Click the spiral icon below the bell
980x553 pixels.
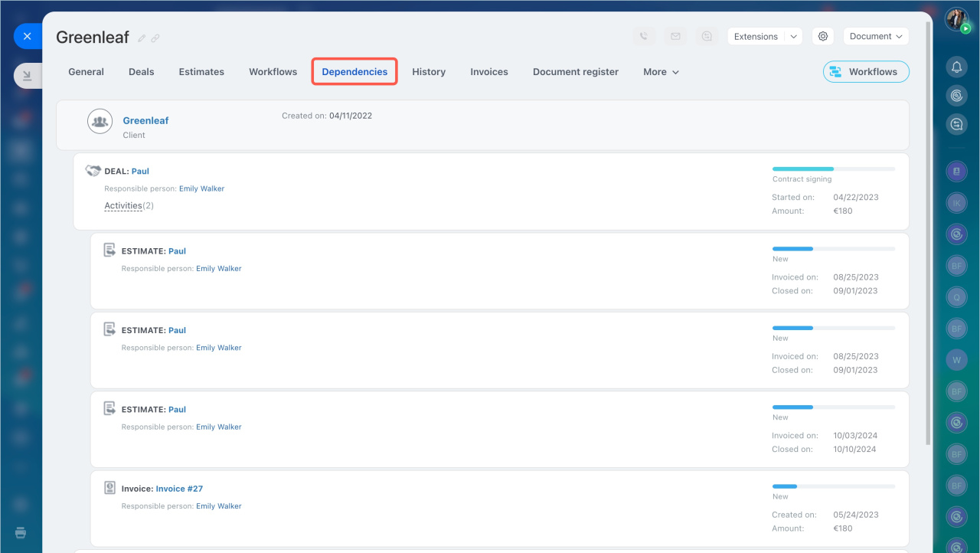point(956,96)
